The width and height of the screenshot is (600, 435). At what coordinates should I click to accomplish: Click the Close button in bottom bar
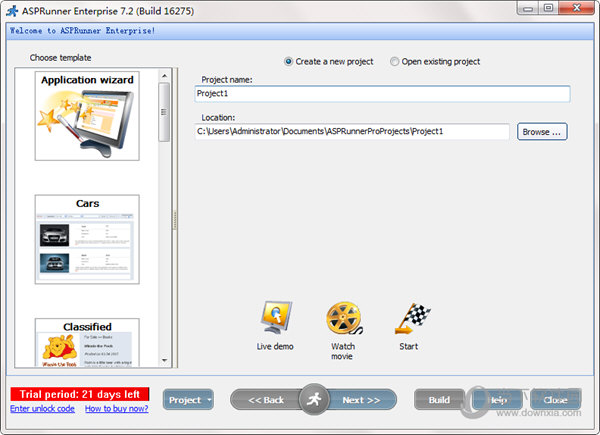pos(556,400)
